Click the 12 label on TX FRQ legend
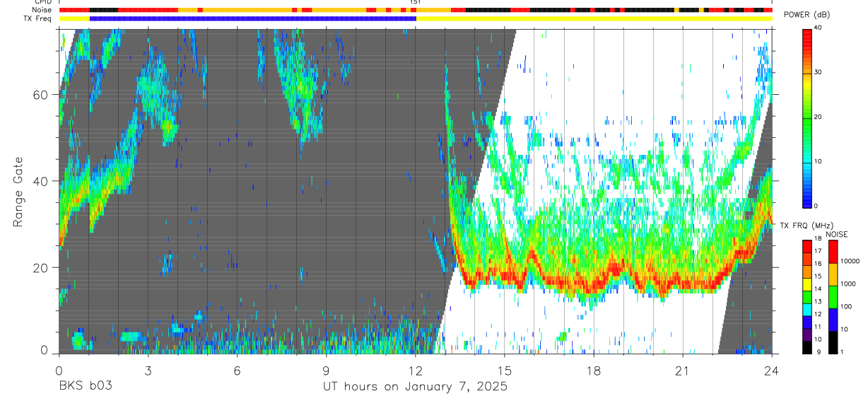 818,314
